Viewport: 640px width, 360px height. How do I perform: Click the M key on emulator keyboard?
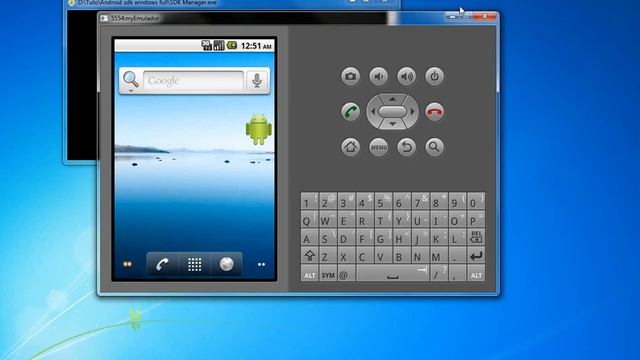coord(439,256)
